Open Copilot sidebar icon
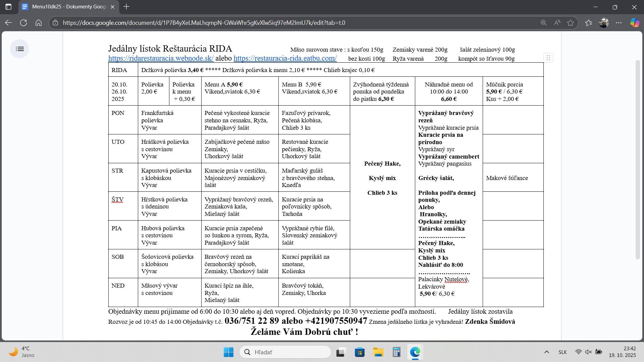The height and width of the screenshot is (362, 644). (634, 23)
